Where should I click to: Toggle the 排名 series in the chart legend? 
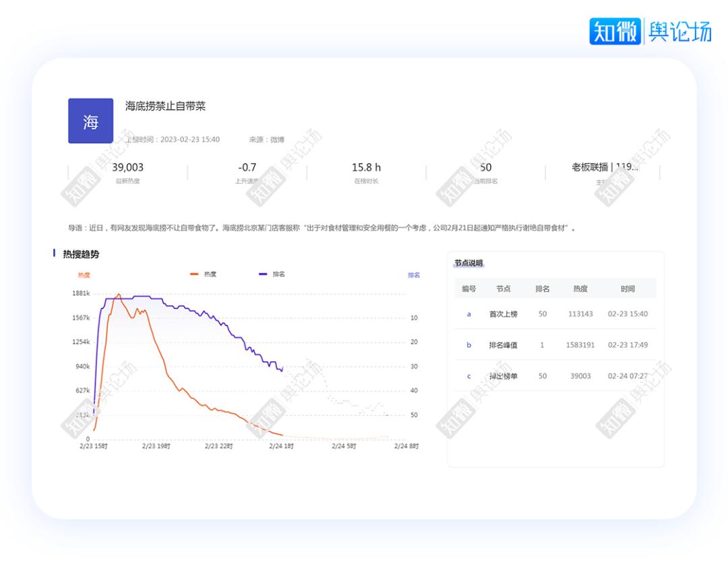[272, 274]
